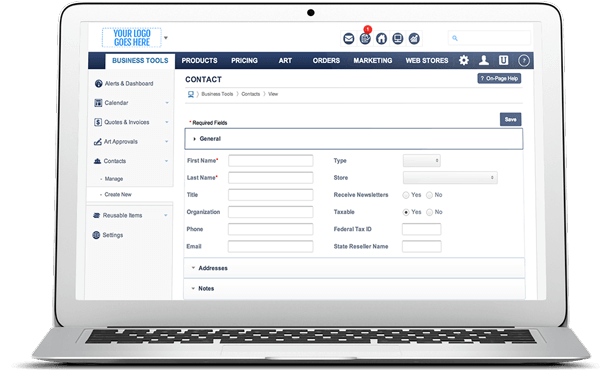Viewport: 610px width, 370px height.
Task: Click the breadcrumb home icon
Action: click(191, 94)
